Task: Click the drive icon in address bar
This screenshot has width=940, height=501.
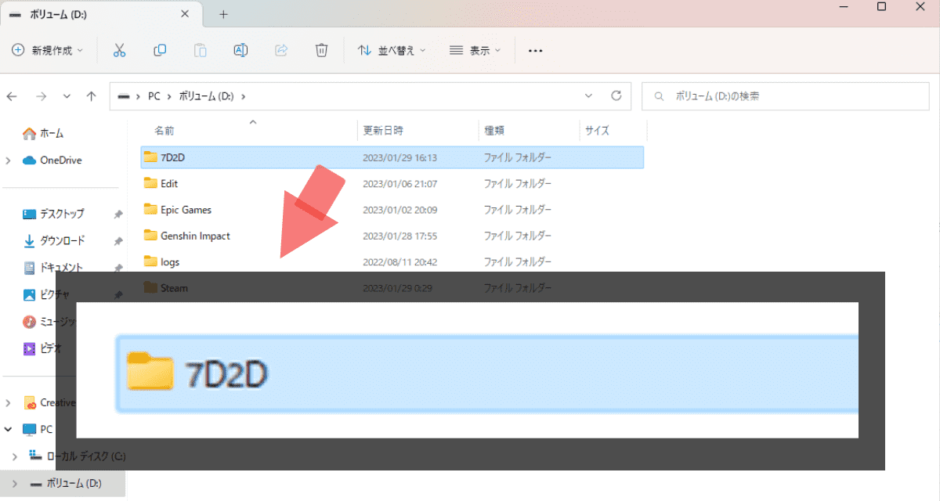Action: 123,96
